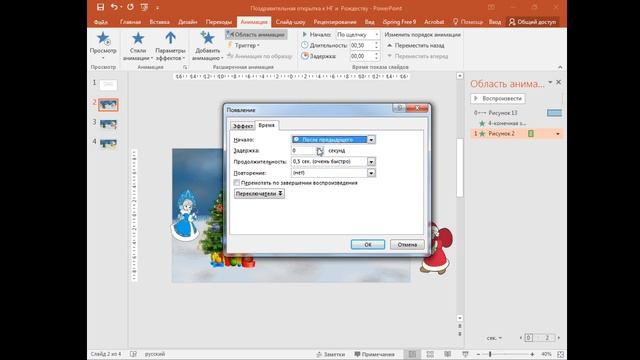Click the dialog Задержка spinner arrows
Viewport: 640px width, 360px height.
click(x=320, y=151)
